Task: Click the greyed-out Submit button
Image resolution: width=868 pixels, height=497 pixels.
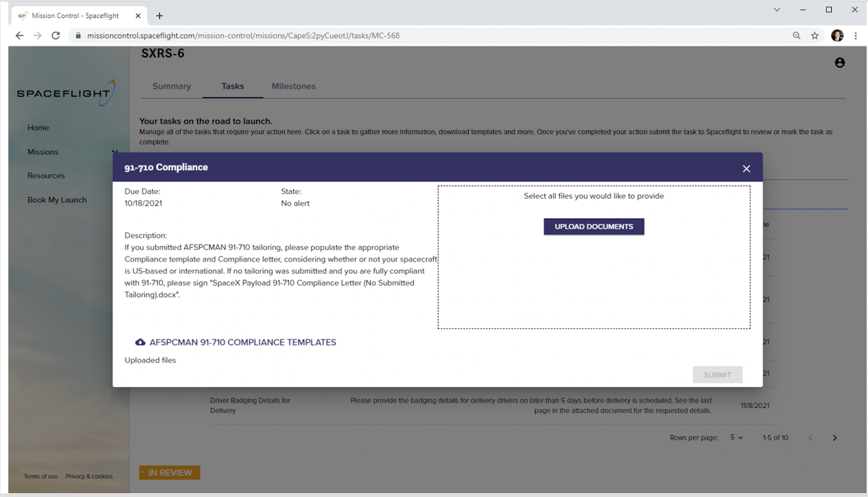Action: coord(717,375)
